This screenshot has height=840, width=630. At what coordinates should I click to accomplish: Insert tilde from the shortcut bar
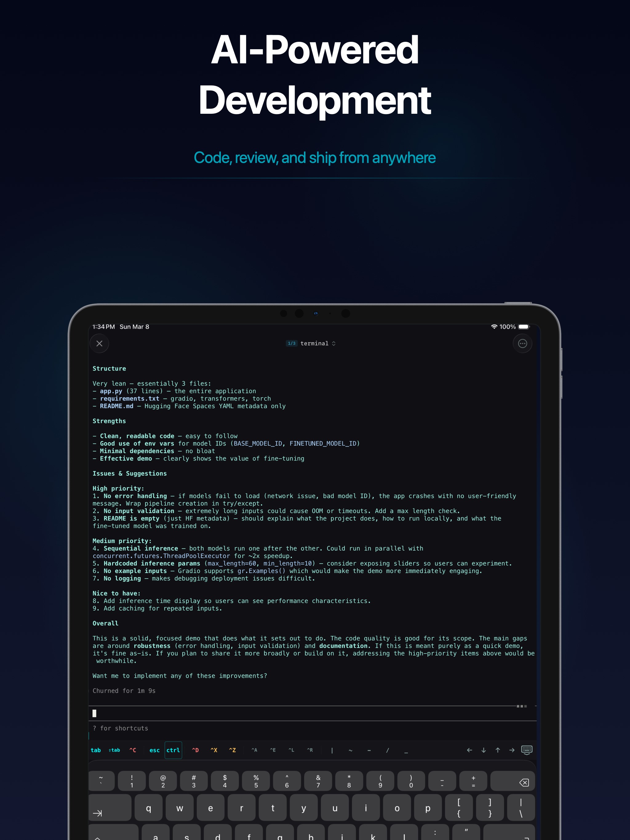point(350,750)
